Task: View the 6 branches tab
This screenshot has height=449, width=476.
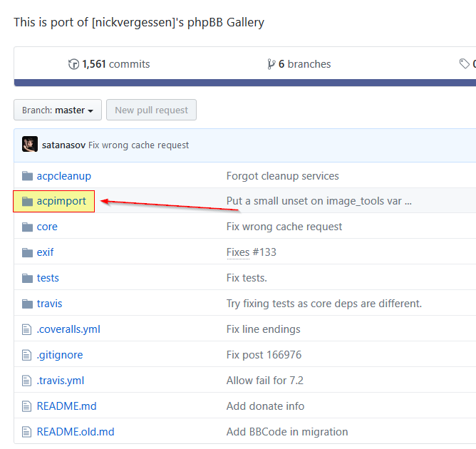Action: (x=304, y=65)
